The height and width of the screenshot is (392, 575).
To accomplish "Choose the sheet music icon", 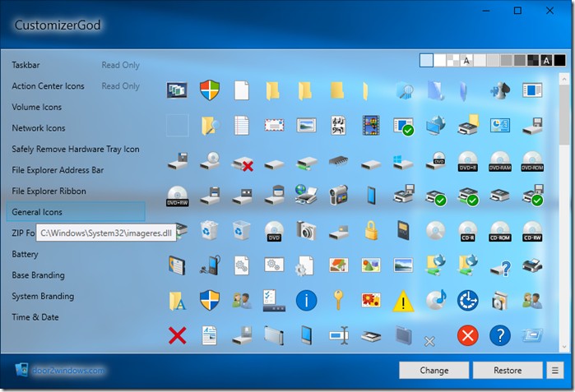I will [x=338, y=125].
